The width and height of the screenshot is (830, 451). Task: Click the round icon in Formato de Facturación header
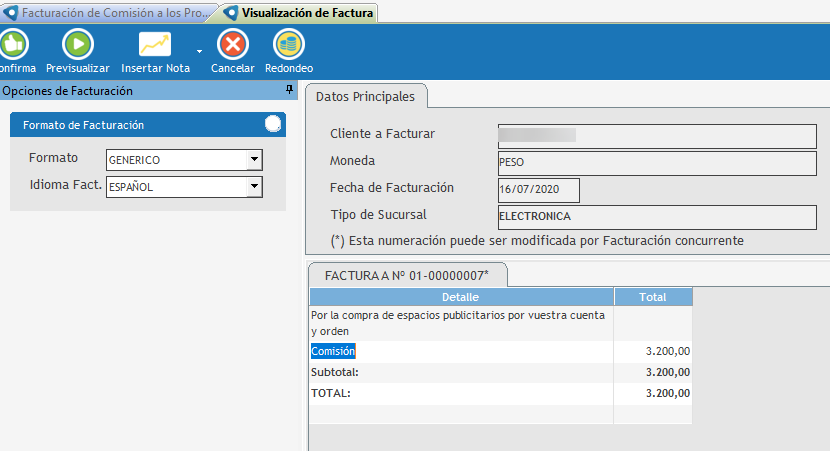pyautogui.click(x=273, y=125)
